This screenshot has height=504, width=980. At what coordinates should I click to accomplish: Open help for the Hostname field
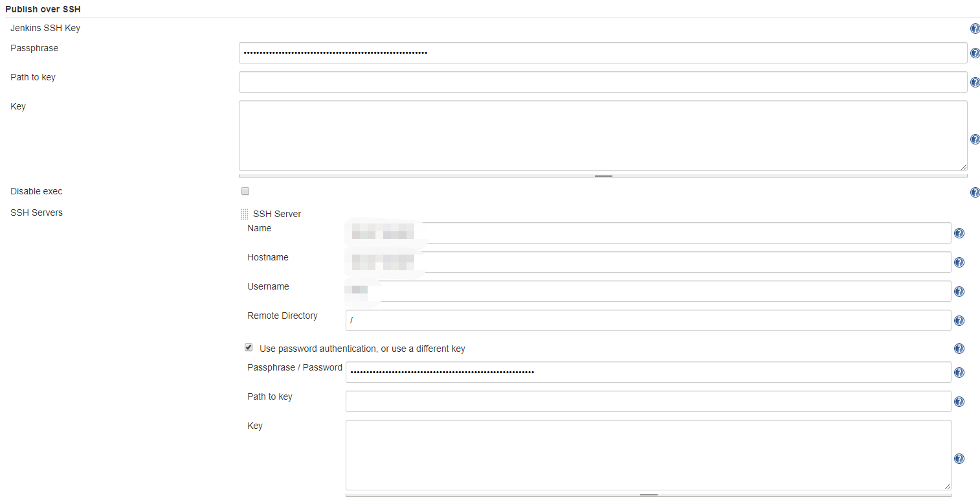click(959, 262)
